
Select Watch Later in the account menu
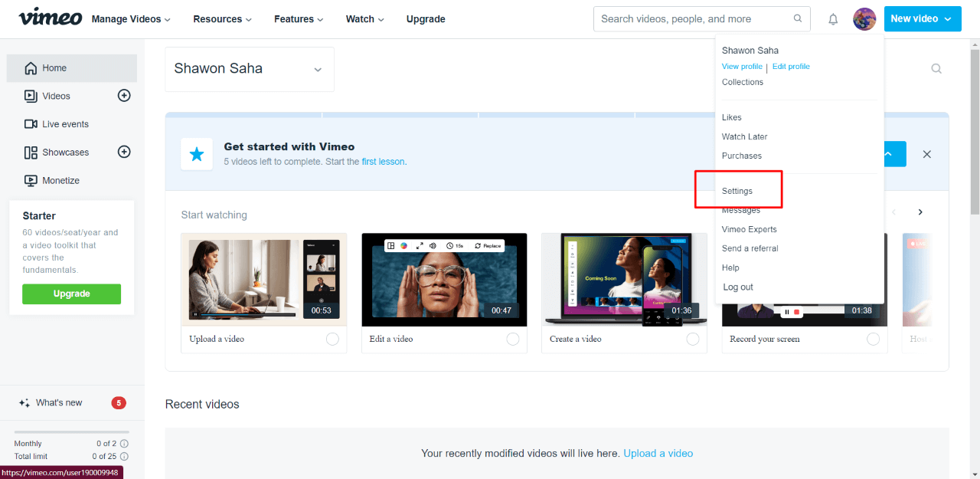[x=745, y=136]
